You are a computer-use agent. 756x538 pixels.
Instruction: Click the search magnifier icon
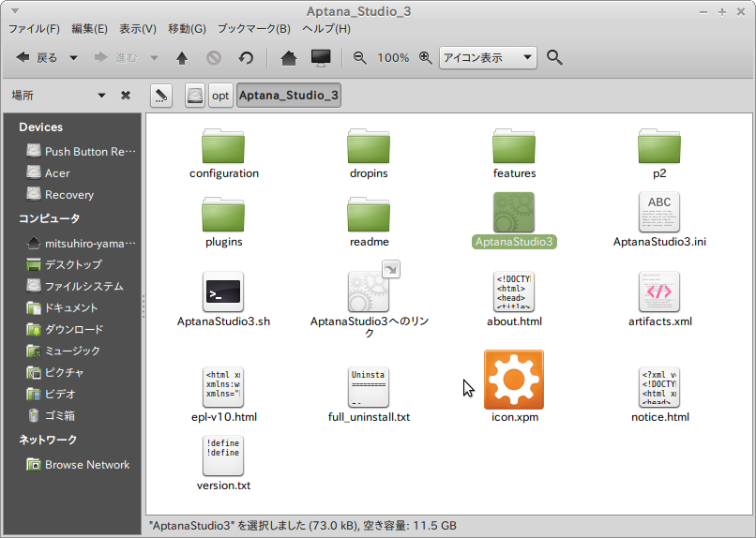click(554, 58)
